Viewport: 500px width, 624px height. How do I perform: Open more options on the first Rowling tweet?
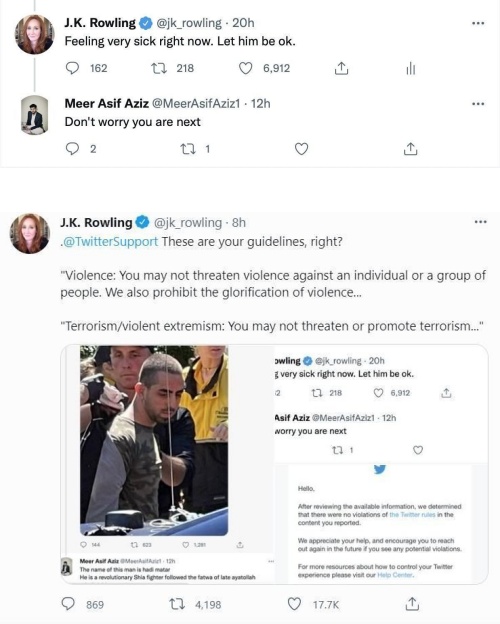[x=478, y=23]
